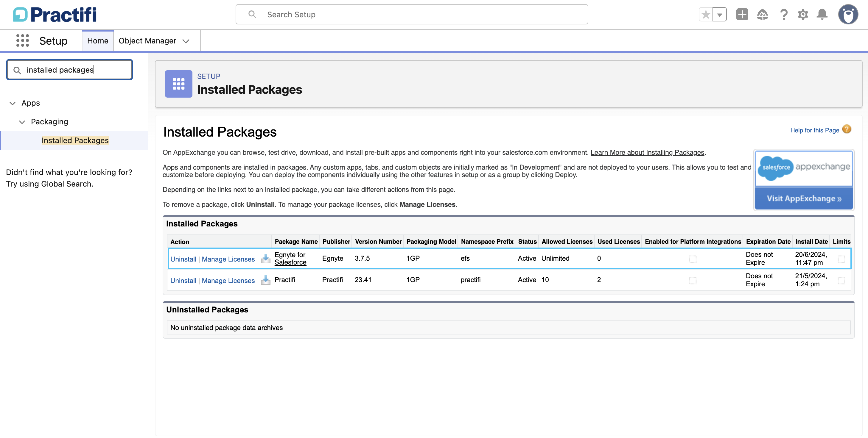Click the version 23.41 cell
The height and width of the screenshot is (438, 868).
pyautogui.click(x=363, y=280)
